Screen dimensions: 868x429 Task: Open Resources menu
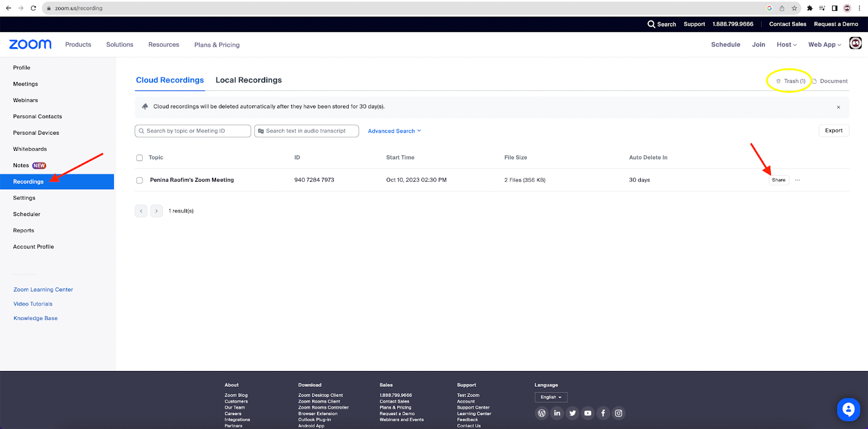164,44
